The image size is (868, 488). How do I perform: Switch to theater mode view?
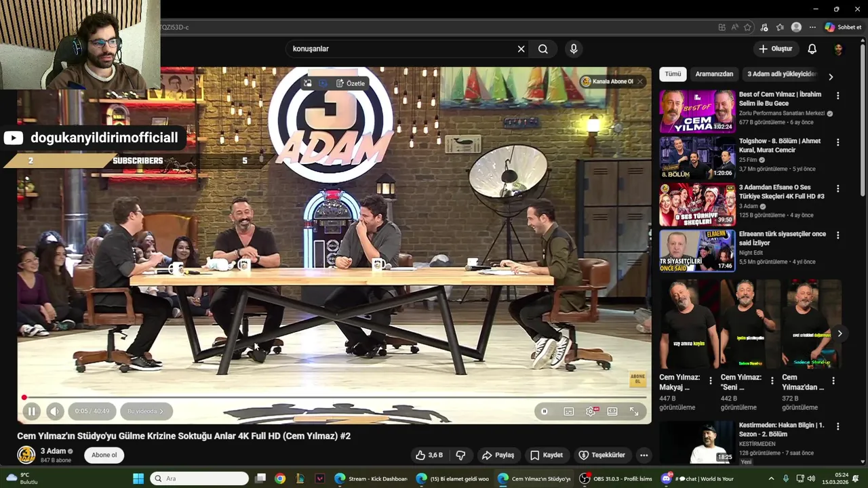[612, 411]
